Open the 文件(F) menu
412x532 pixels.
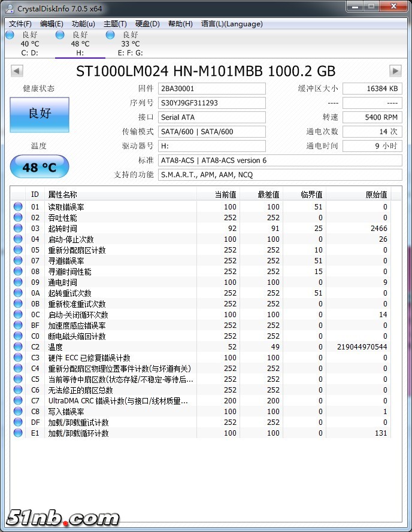pyautogui.click(x=20, y=24)
